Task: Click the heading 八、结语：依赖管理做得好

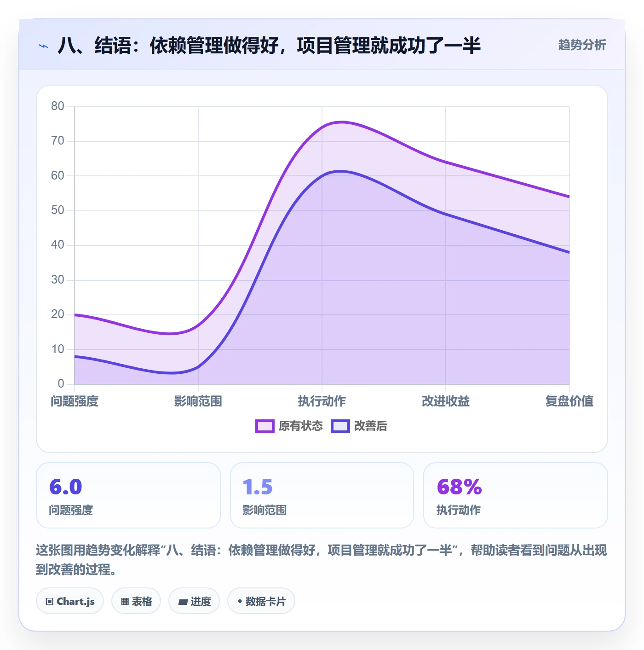Action: tap(269, 45)
